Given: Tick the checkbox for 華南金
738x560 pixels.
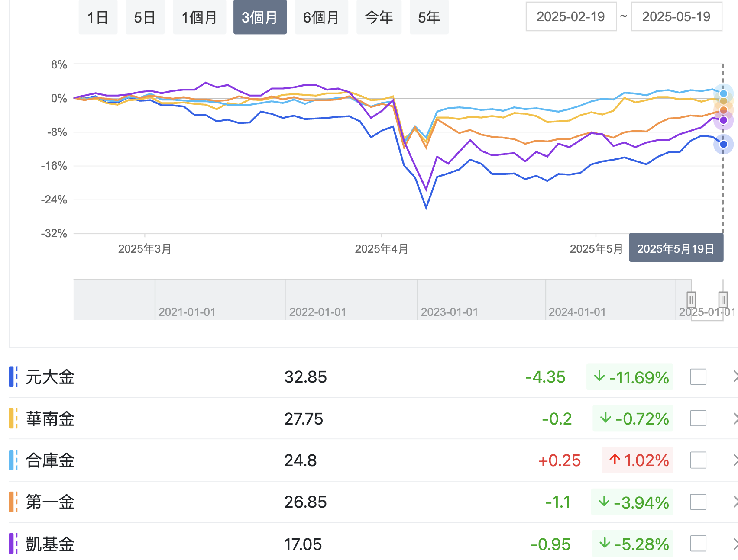Looking at the screenshot, I should click(x=698, y=418).
